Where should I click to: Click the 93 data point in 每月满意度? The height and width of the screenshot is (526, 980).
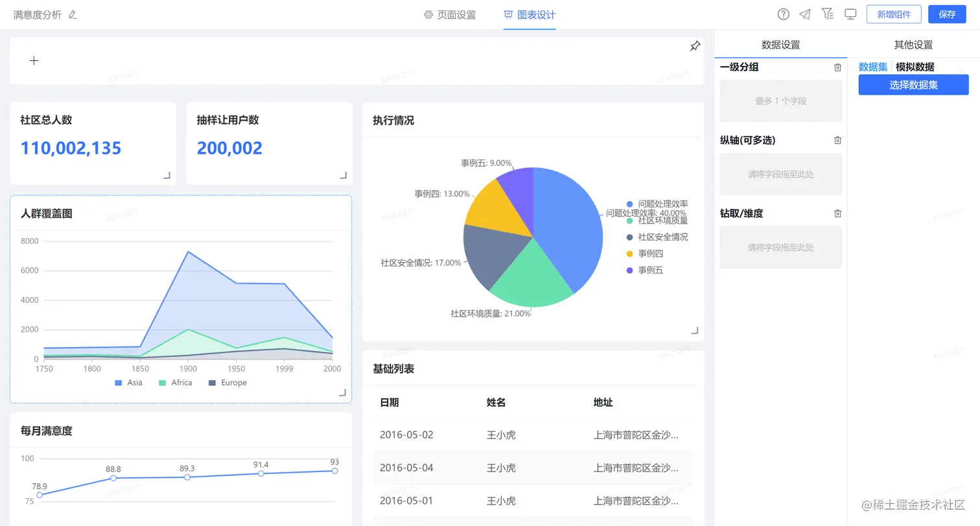point(334,471)
